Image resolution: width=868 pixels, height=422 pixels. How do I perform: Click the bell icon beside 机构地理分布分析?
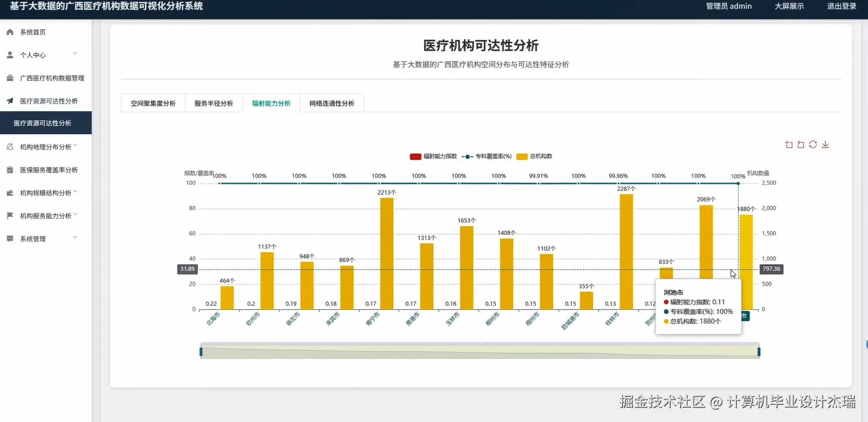coord(10,147)
